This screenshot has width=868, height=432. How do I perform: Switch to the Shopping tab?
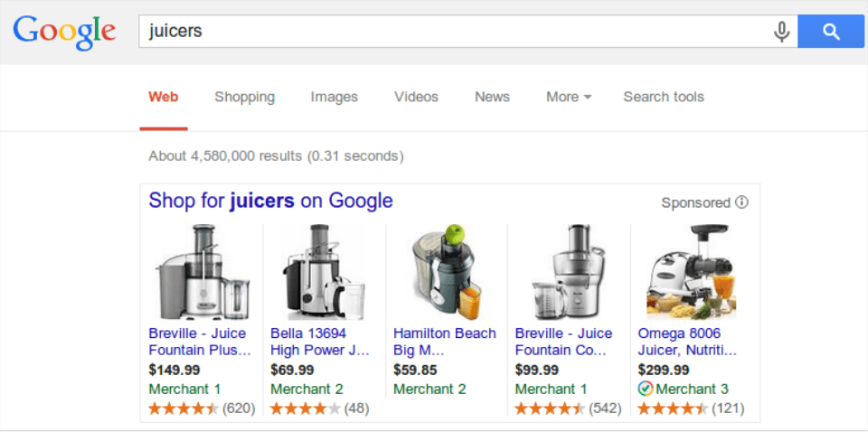point(244,97)
